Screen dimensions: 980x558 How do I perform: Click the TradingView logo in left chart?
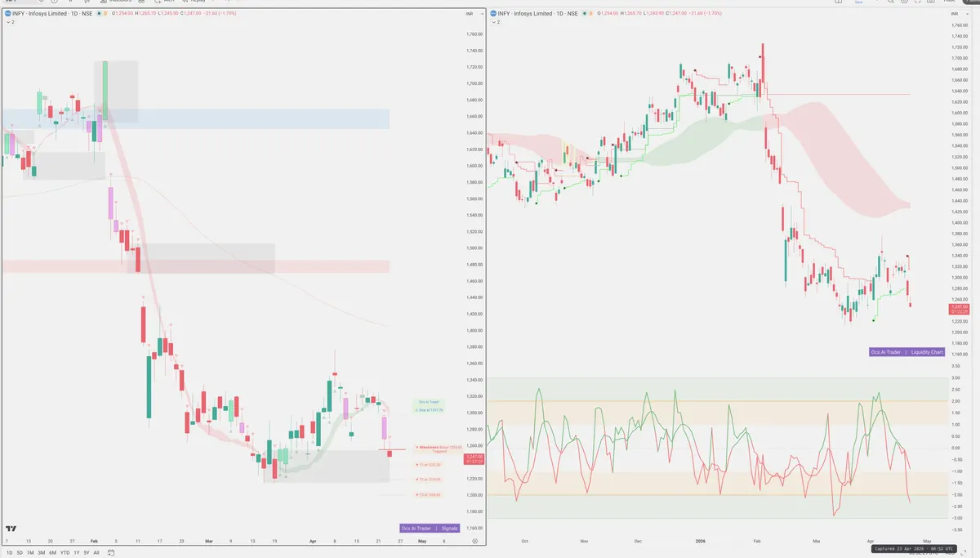click(x=11, y=529)
